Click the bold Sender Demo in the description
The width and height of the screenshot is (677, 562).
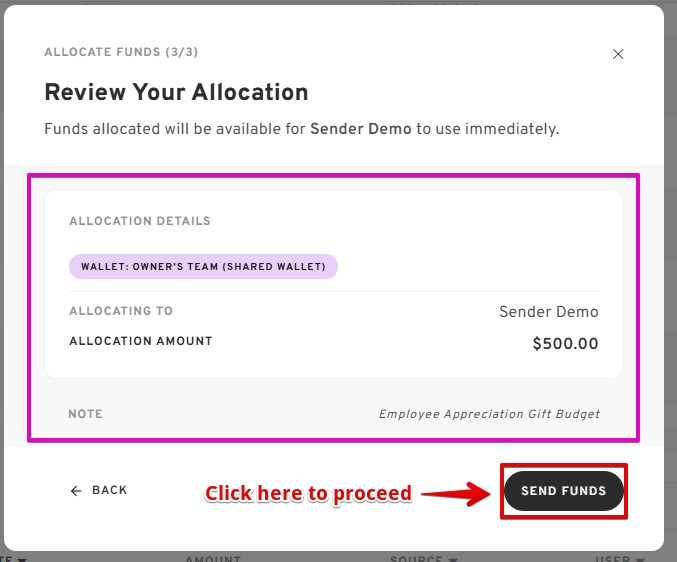pos(360,129)
